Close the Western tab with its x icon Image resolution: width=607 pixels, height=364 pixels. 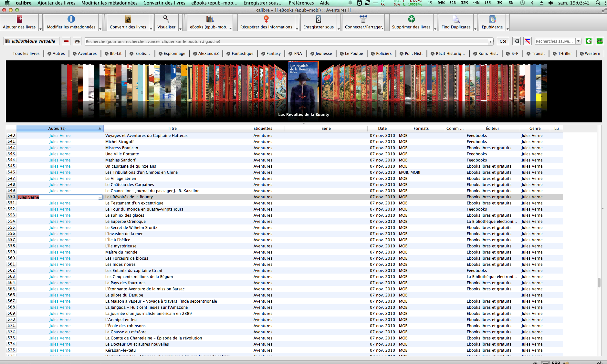pyautogui.click(x=582, y=54)
